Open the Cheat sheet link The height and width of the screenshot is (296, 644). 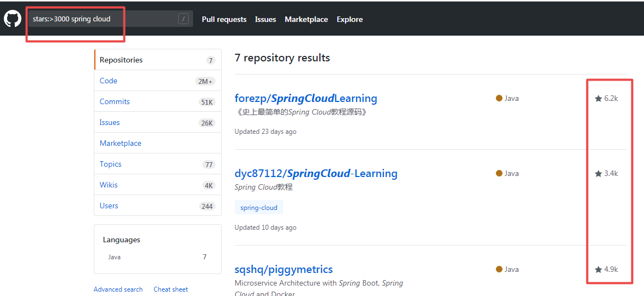(x=171, y=289)
